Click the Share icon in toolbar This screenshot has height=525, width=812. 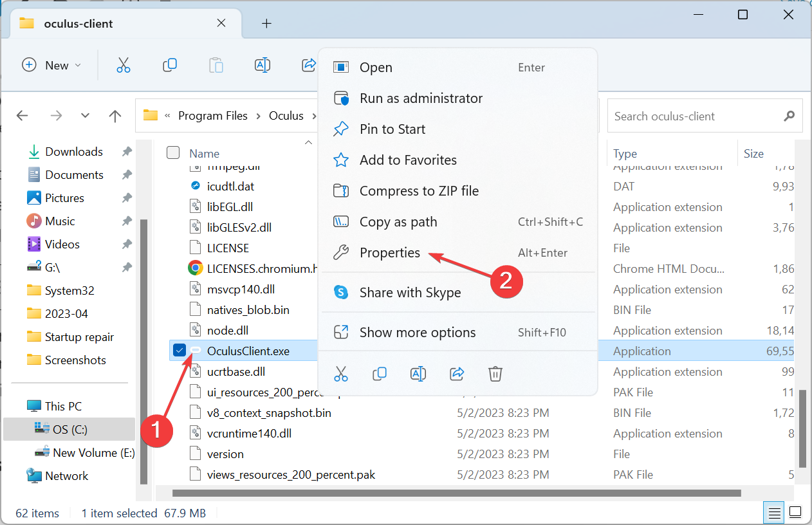tap(309, 65)
